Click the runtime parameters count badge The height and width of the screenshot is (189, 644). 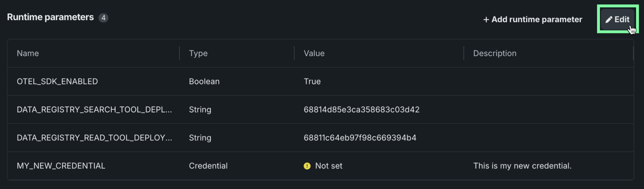(x=103, y=18)
